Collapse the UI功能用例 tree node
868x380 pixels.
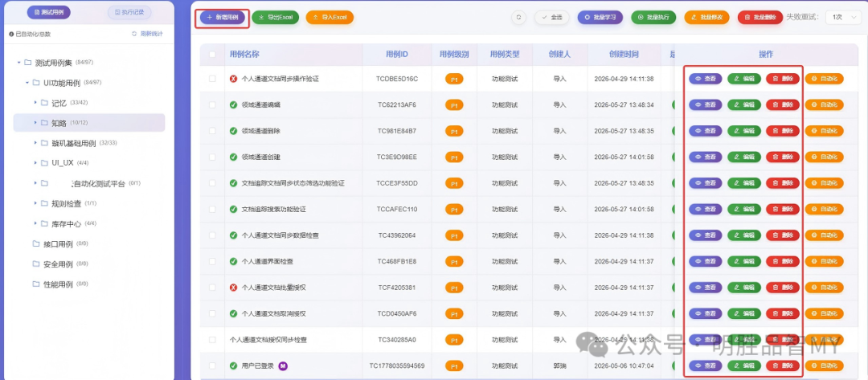27,83
